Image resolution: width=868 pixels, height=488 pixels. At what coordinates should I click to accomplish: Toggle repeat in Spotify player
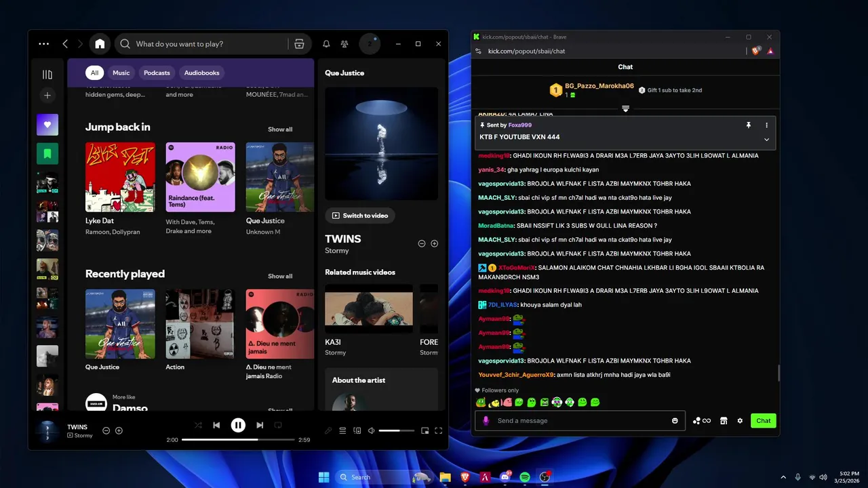click(x=278, y=426)
